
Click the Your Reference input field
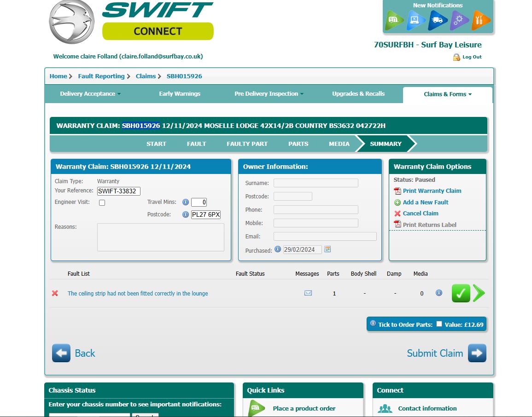(x=119, y=191)
